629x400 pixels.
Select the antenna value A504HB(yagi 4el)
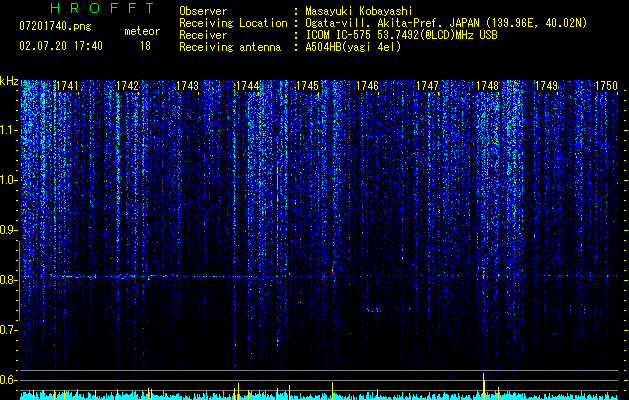[353, 47]
